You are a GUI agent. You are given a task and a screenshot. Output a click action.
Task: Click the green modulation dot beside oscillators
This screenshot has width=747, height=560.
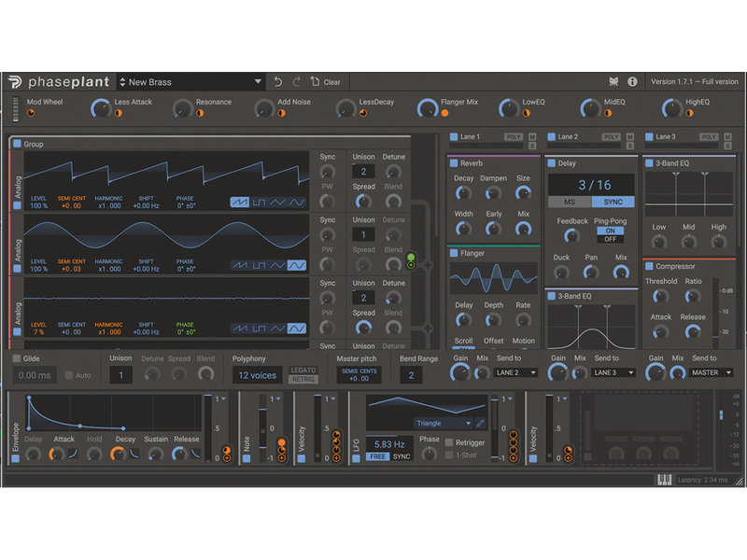pos(411,258)
